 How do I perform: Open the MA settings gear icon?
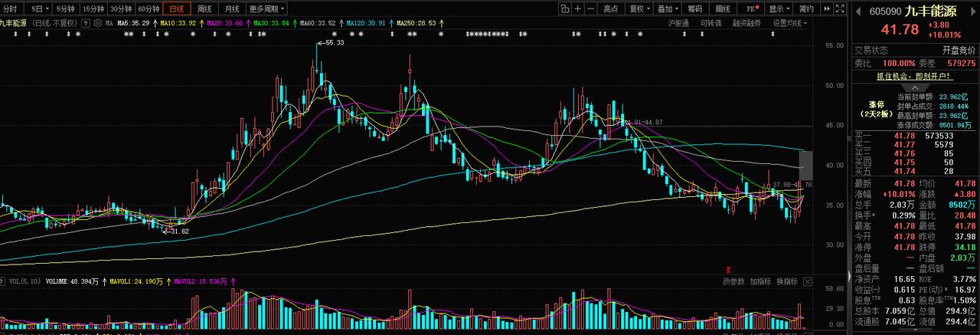pos(98,23)
